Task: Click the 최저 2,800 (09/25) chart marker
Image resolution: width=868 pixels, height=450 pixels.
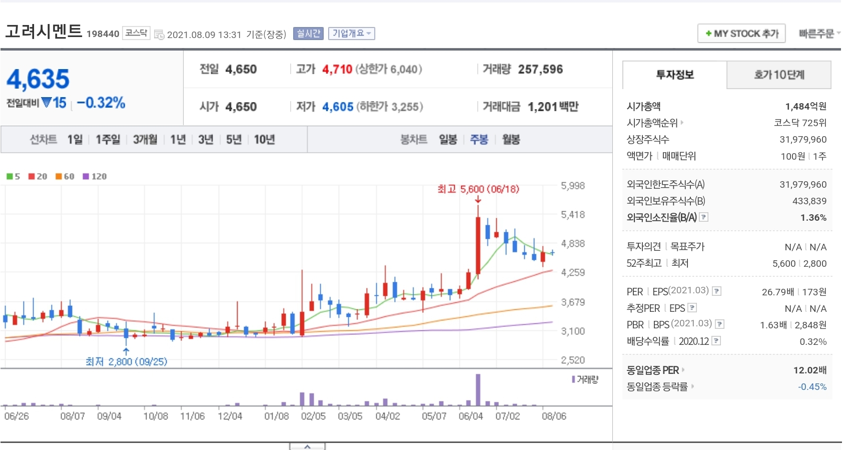Action: coord(126,361)
